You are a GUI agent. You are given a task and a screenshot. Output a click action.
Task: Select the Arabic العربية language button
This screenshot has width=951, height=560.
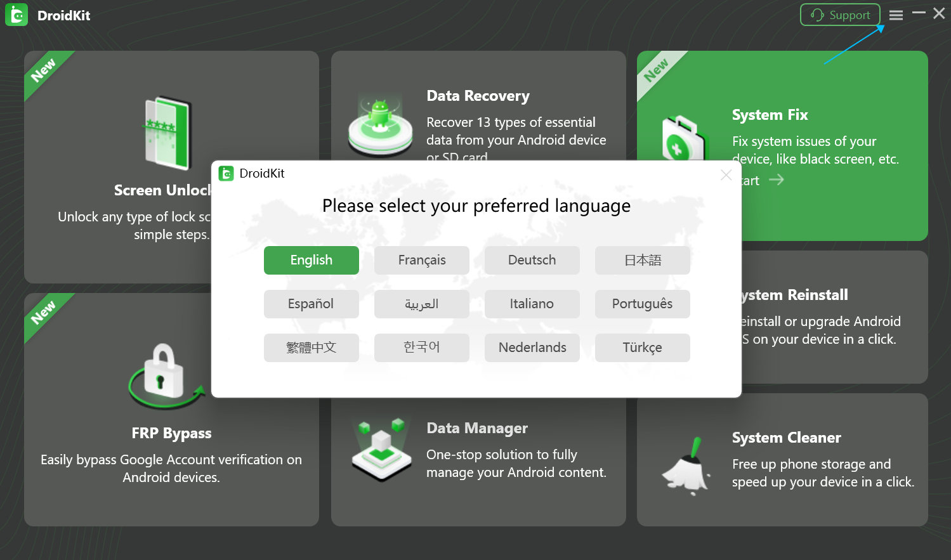422,304
